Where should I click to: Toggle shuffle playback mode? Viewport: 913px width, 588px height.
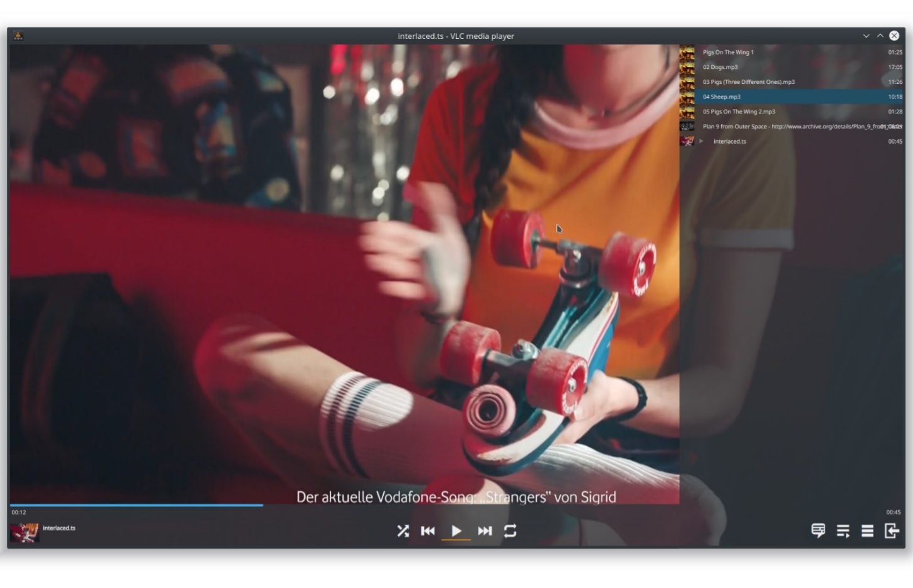click(403, 531)
